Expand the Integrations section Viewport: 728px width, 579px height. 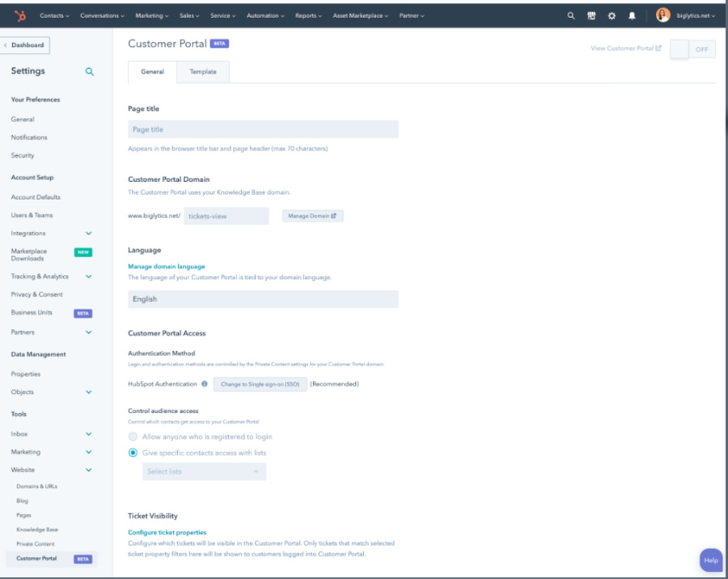point(89,233)
